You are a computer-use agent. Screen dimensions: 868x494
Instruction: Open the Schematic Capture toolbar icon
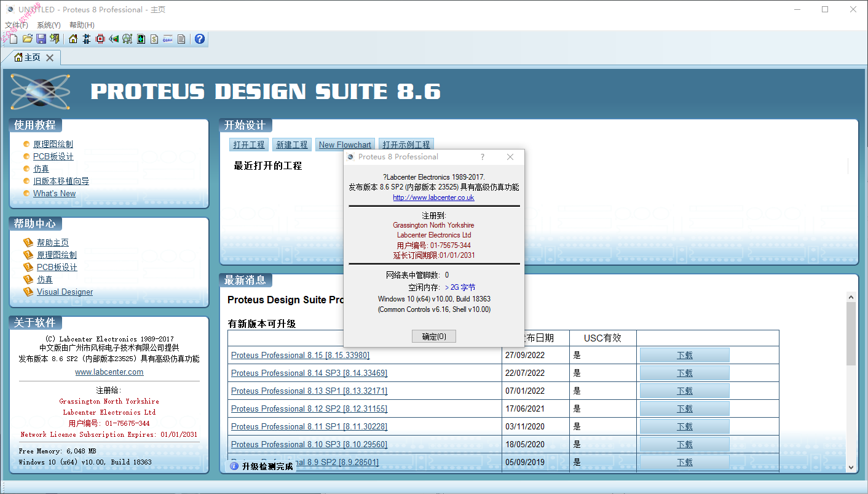[x=87, y=39]
